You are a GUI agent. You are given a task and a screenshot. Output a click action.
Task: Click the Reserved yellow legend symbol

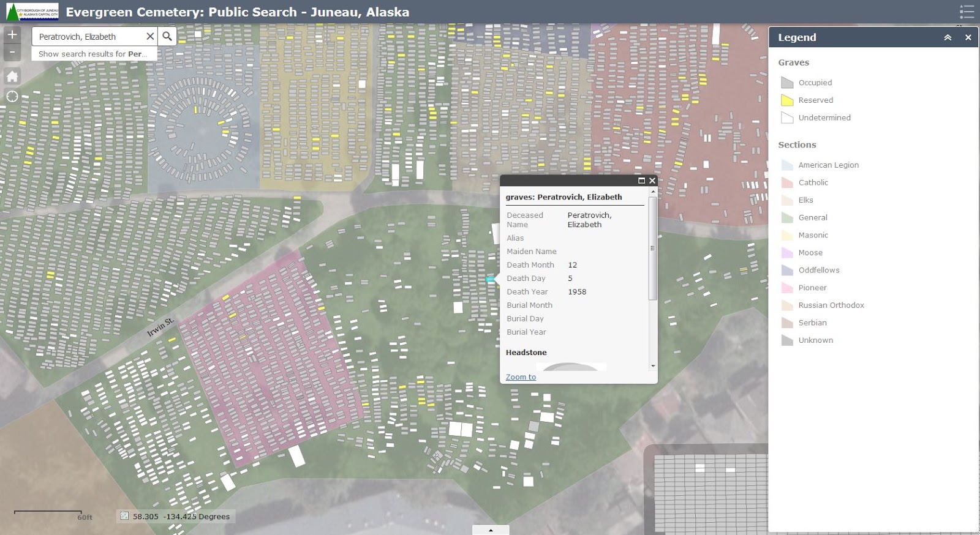click(x=787, y=100)
